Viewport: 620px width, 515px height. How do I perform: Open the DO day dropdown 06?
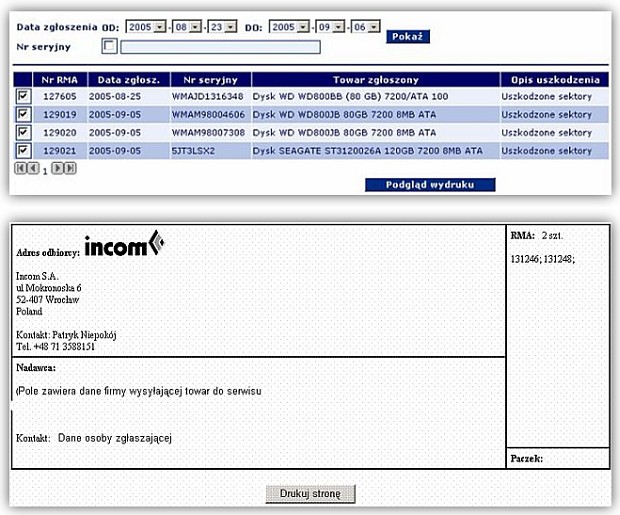366,27
